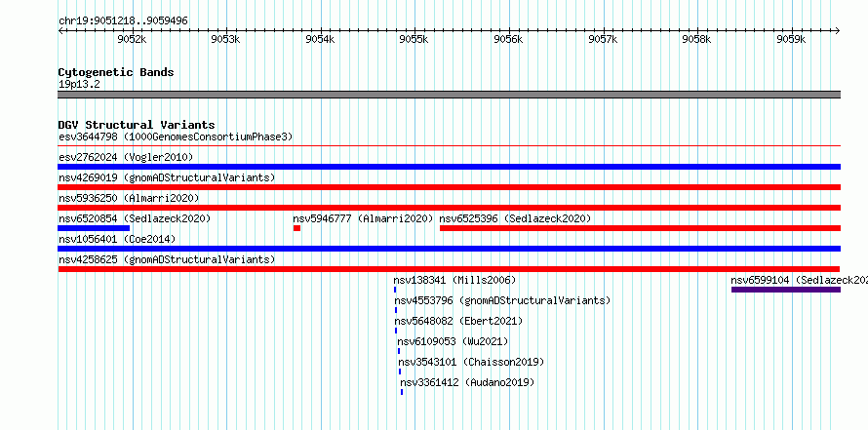
Task: Select the tiny blue nsv6109053 marker
Action: [399, 351]
